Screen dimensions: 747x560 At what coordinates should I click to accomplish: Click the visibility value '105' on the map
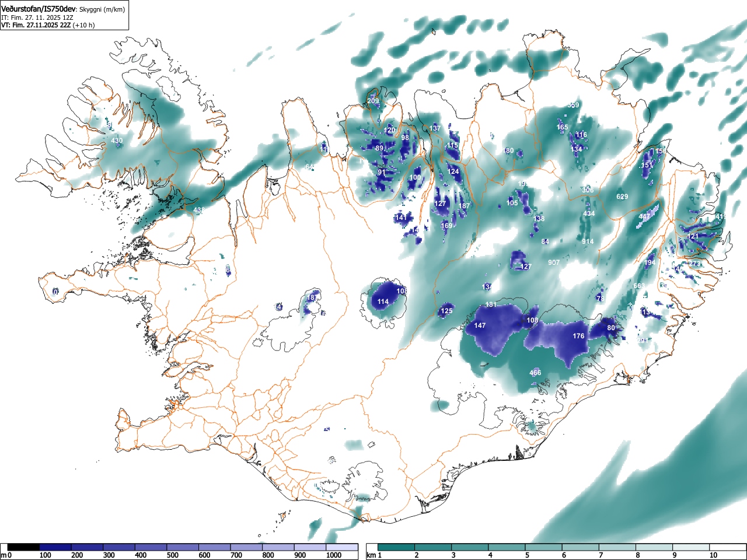pyautogui.click(x=512, y=203)
